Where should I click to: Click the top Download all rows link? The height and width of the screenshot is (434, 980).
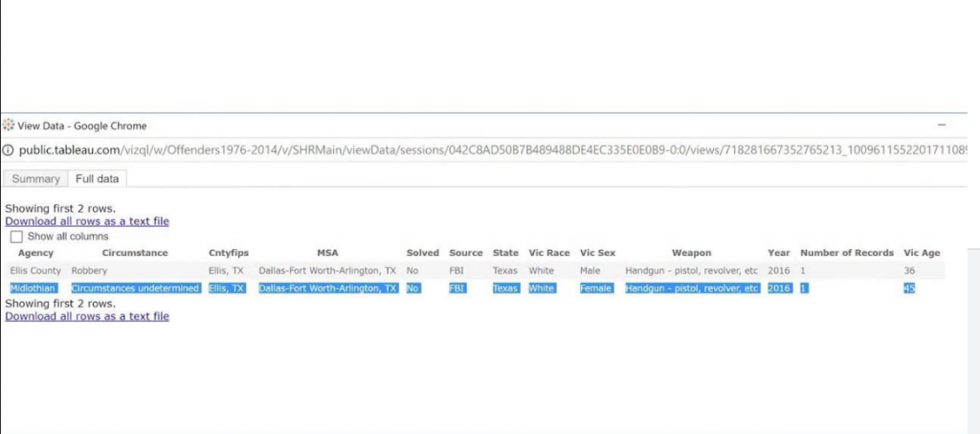pyautogui.click(x=87, y=221)
